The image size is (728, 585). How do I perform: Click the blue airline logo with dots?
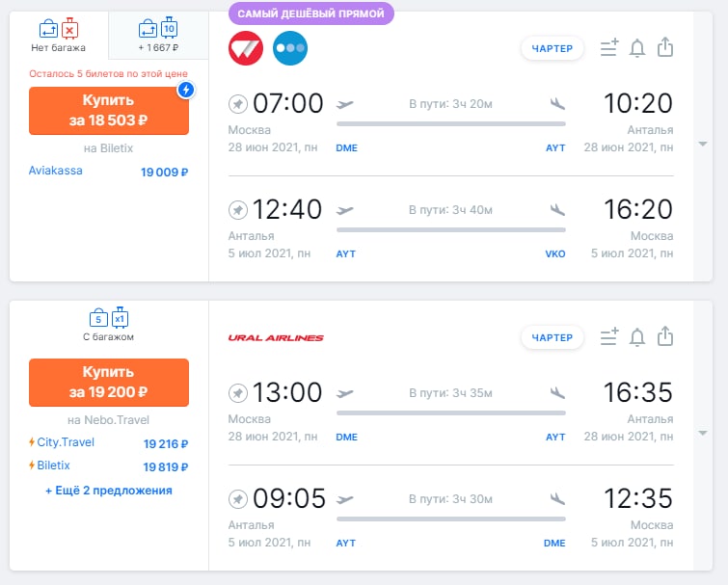[x=290, y=48]
